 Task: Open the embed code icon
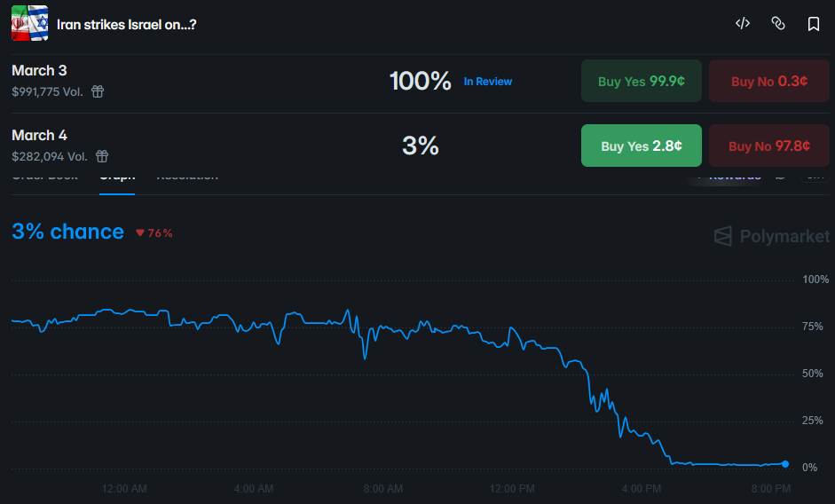click(743, 23)
